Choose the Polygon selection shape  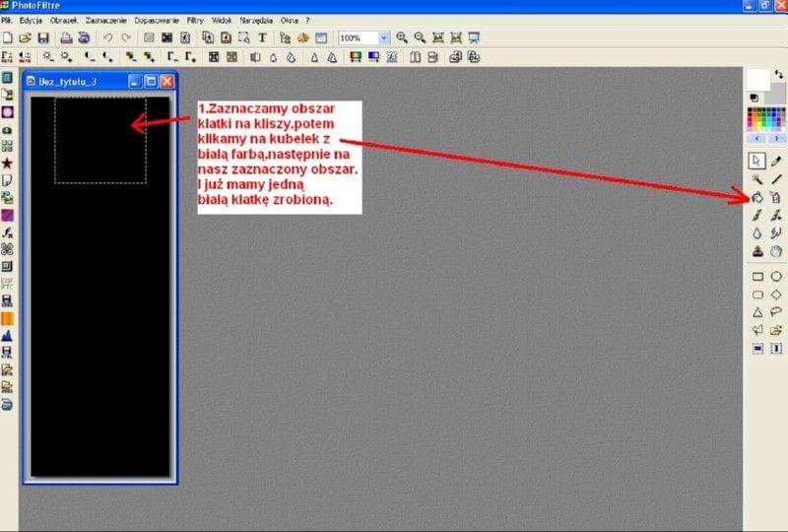(x=757, y=330)
